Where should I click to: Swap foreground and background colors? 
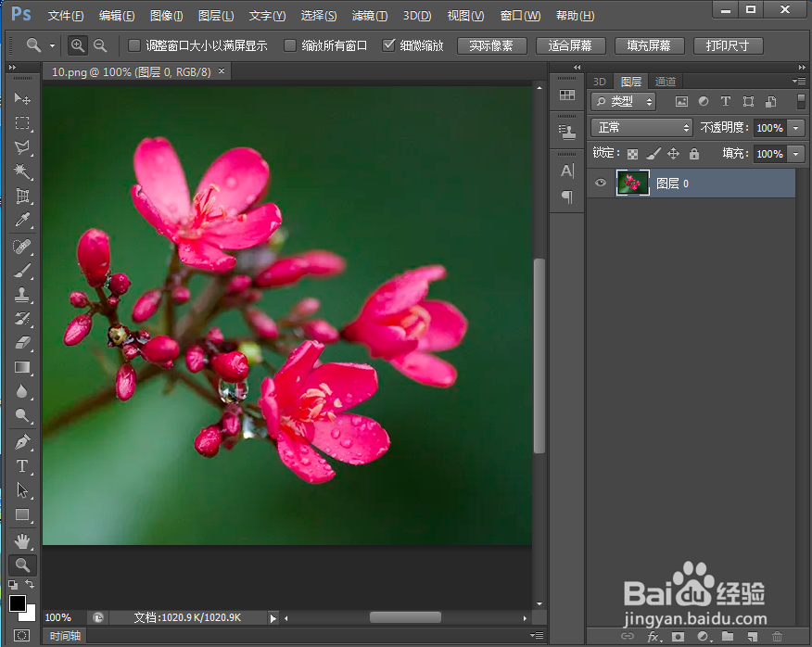point(30,584)
